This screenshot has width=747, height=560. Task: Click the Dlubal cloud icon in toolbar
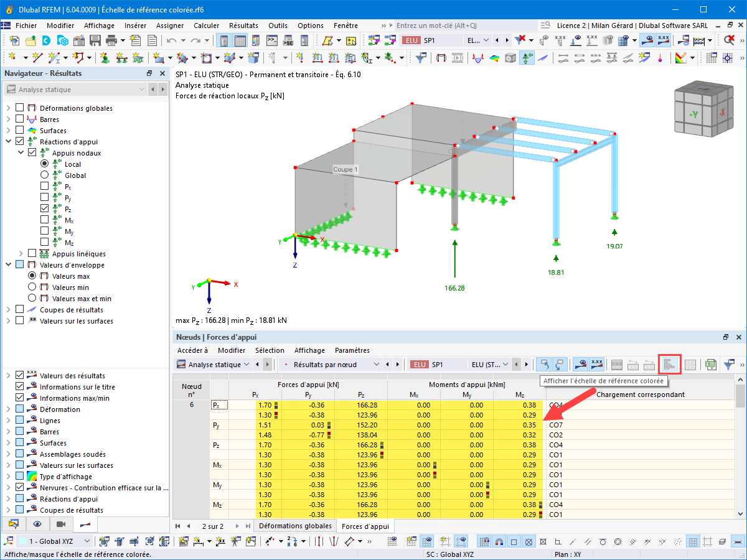pos(47,40)
